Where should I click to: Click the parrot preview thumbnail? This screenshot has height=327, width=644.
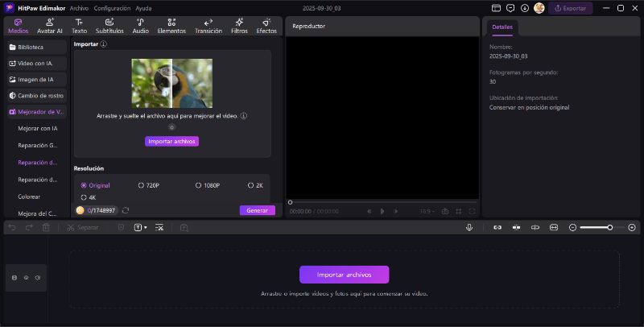click(x=172, y=83)
